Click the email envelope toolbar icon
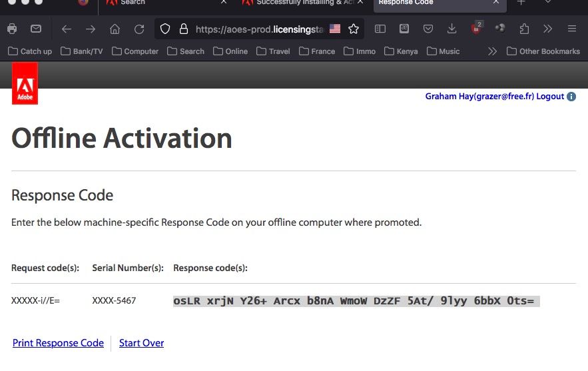The height and width of the screenshot is (371, 588). click(x=36, y=29)
